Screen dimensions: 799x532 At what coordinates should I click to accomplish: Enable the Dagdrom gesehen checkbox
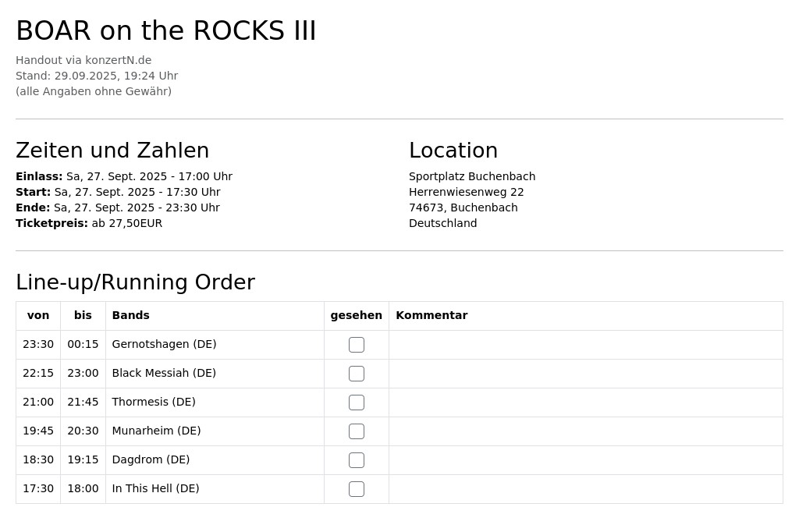point(356,460)
